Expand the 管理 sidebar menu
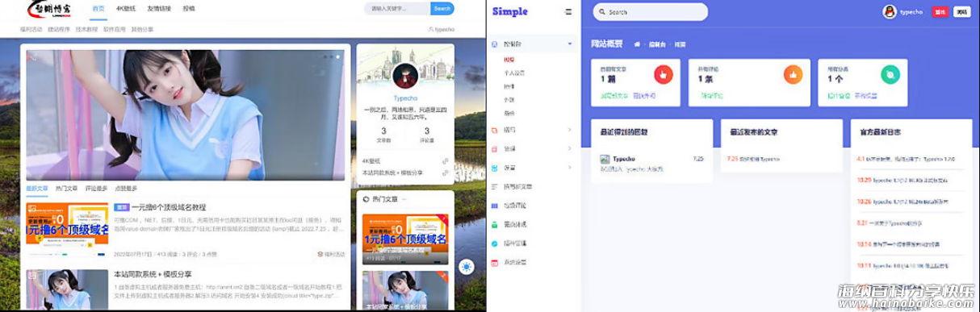This screenshot has height=312, width=980. tap(532, 148)
